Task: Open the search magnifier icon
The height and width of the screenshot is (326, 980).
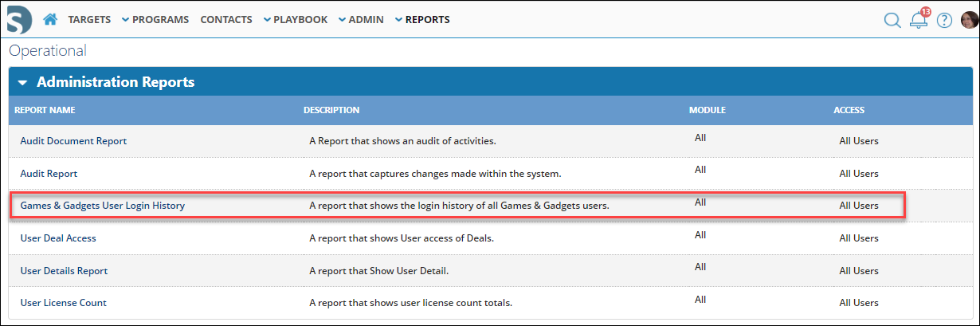Action: click(x=892, y=20)
